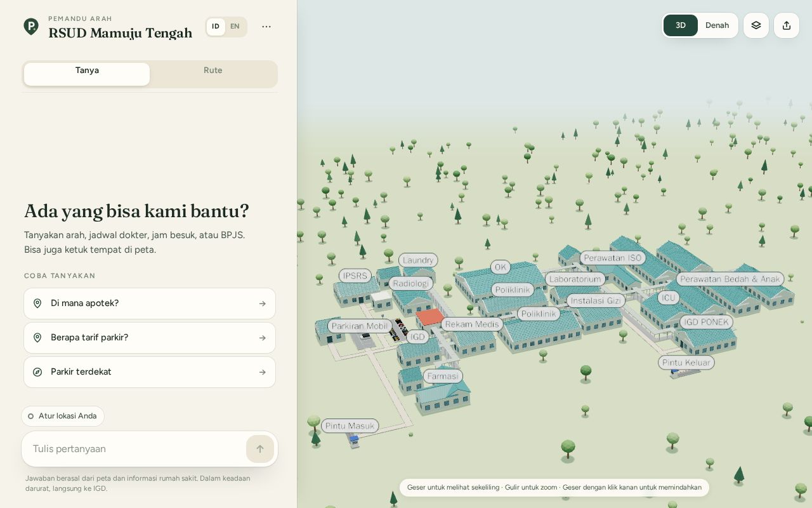Screen dimensions: 812x508
Task: Select the Pintu Keluar map label
Action: (x=686, y=362)
